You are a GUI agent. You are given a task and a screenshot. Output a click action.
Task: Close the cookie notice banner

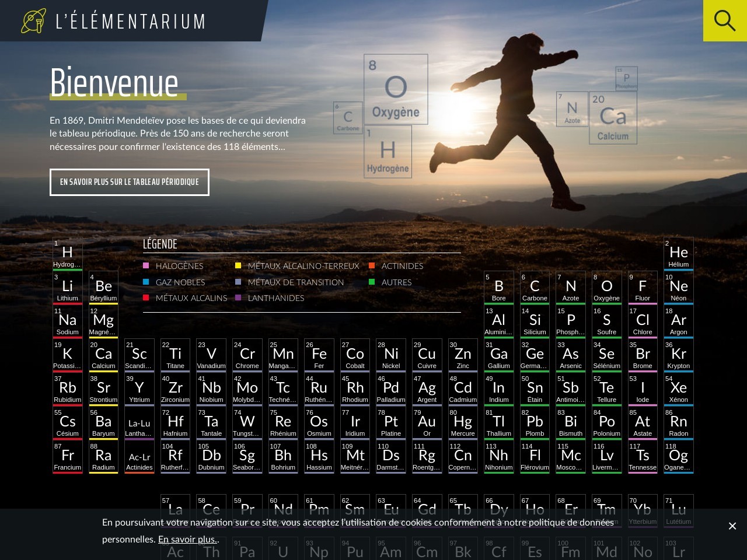coord(732,526)
